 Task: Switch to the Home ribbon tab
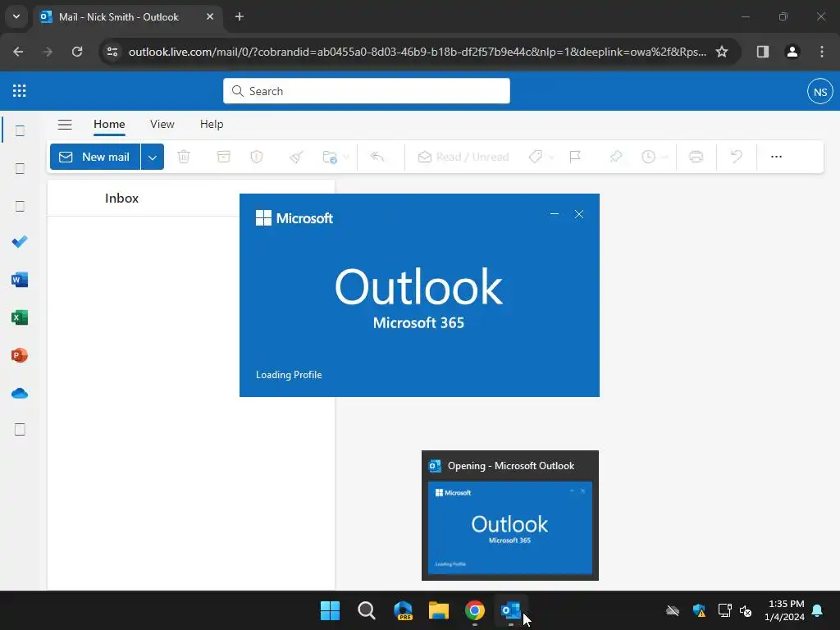point(109,125)
